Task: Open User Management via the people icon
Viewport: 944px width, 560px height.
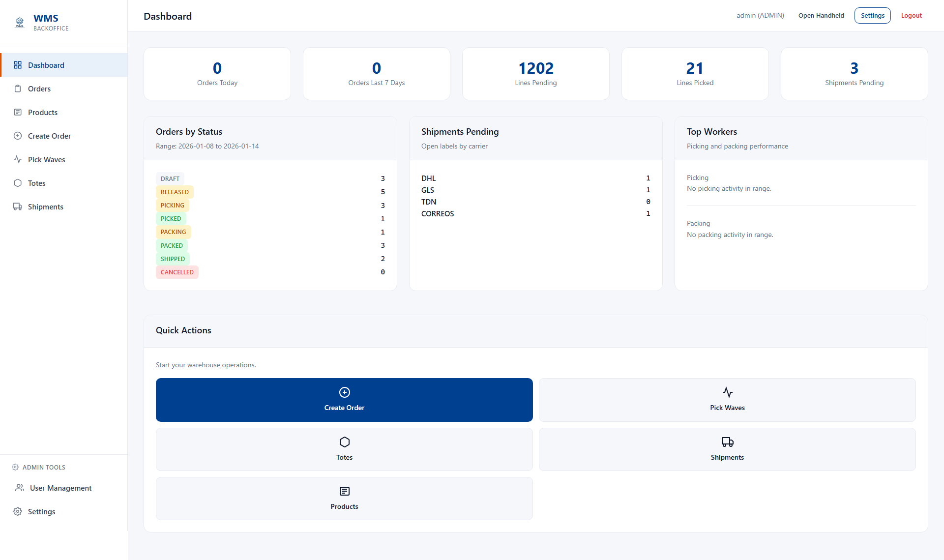Action: [19, 488]
